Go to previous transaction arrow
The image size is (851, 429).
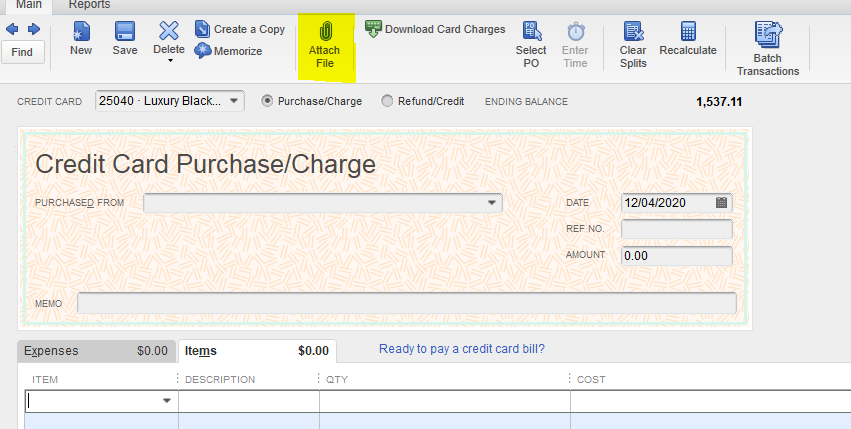coord(12,29)
